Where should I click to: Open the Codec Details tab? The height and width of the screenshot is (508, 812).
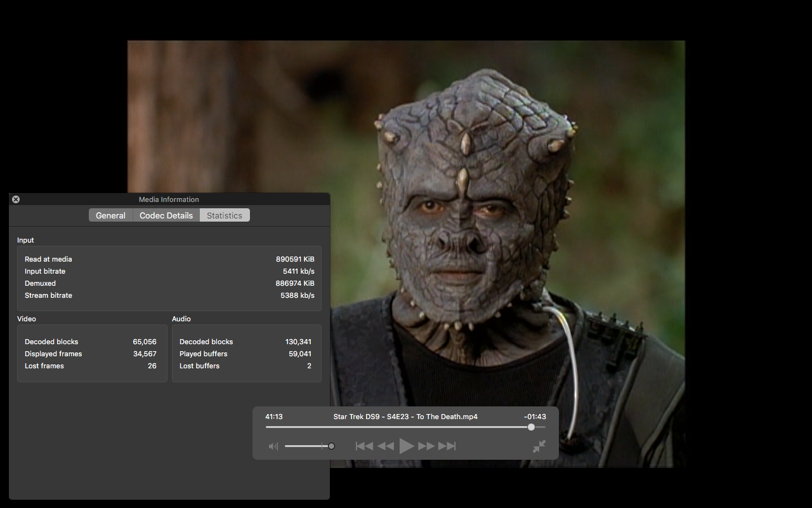point(166,215)
